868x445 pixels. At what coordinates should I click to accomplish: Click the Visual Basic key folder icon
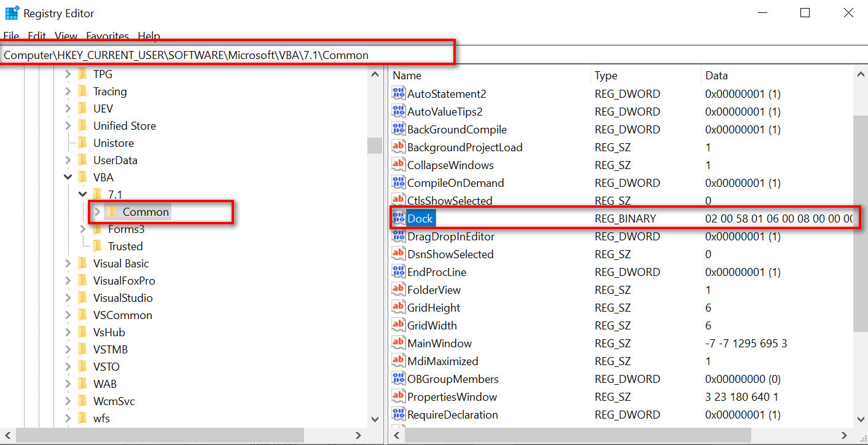83,264
